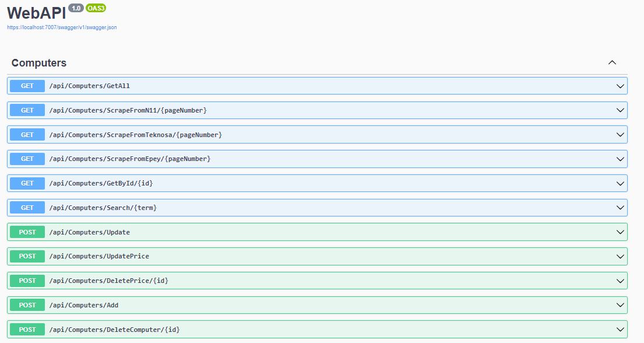The height and width of the screenshot is (343, 644).
Task: Click the POST badge on Add endpoint
Action: [26, 304]
